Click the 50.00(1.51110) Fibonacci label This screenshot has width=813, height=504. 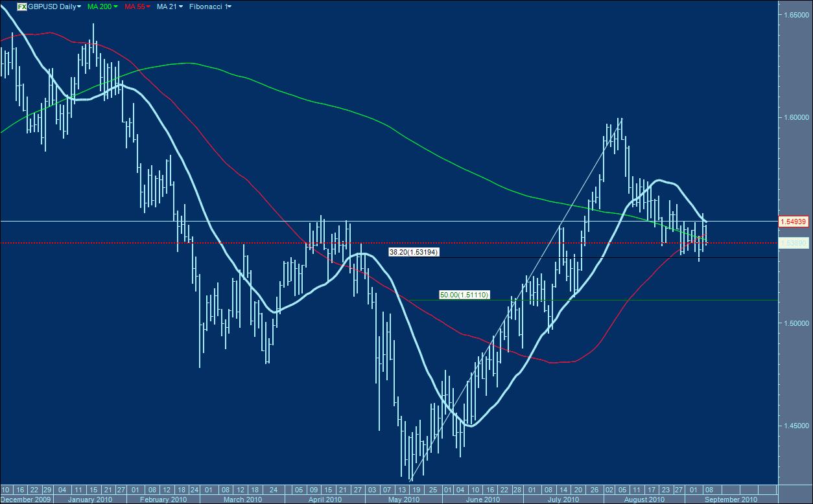pyautogui.click(x=464, y=293)
